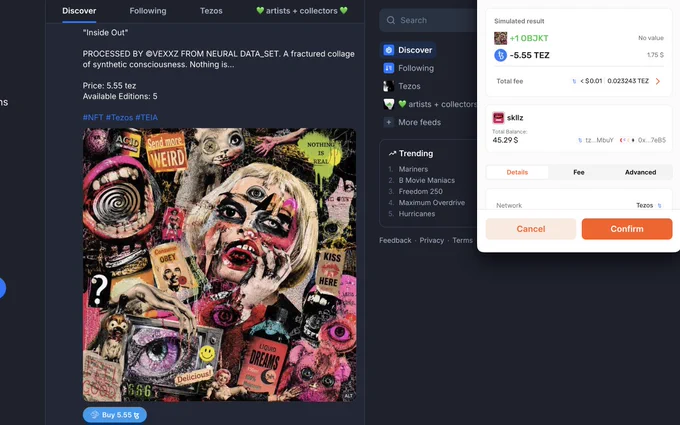Switch to the Tezos tab
The image size is (680, 425).
point(211,11)
